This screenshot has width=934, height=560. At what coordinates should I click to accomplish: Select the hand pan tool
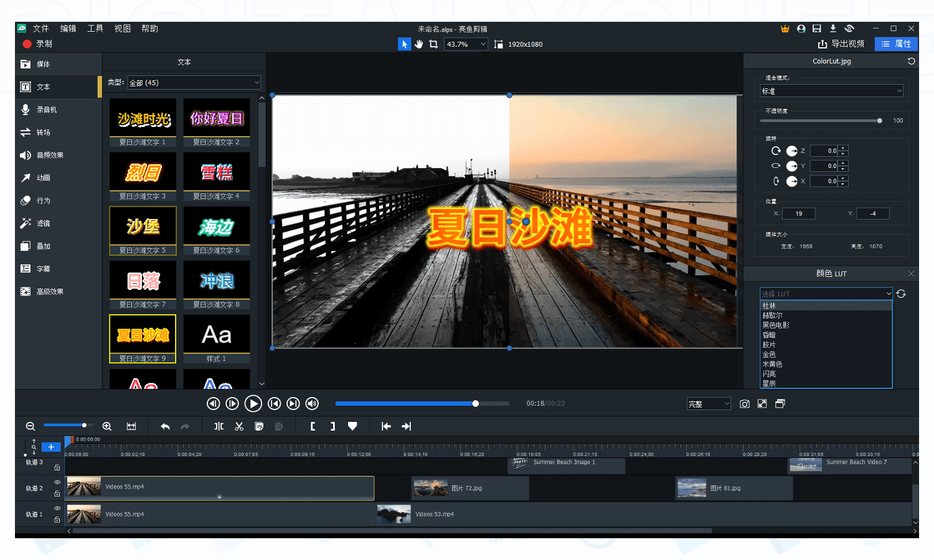[x=419, y=44]
